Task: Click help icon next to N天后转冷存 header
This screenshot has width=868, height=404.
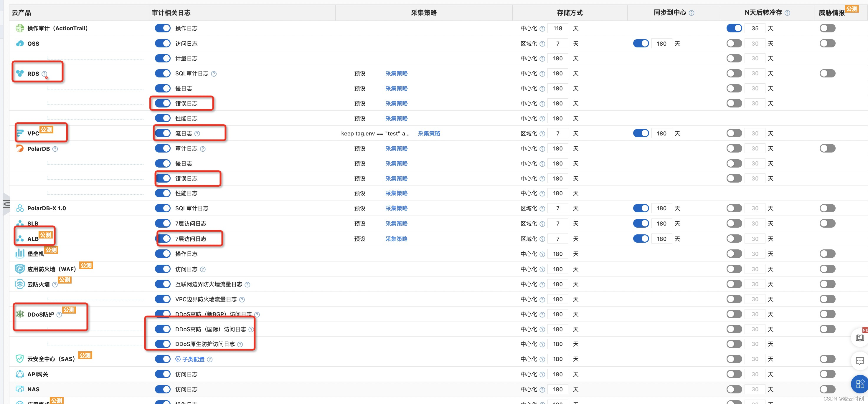Action: click(787, 13)
